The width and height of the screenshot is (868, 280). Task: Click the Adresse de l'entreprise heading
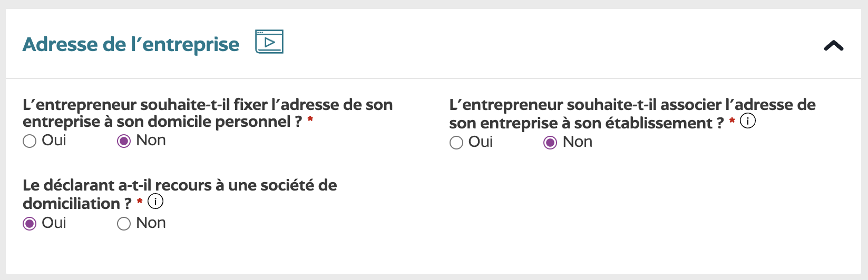(131, 44)
